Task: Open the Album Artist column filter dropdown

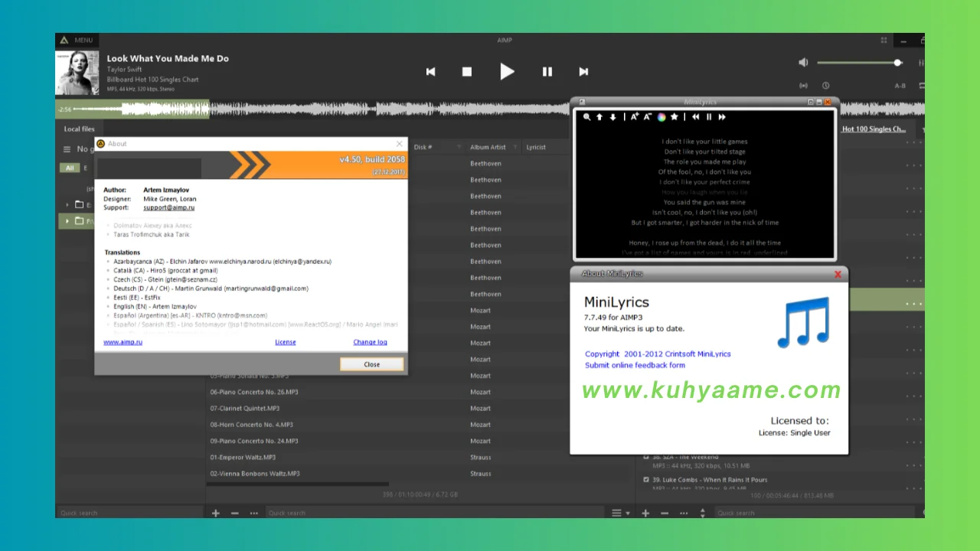Action: (x=515, y=147)
